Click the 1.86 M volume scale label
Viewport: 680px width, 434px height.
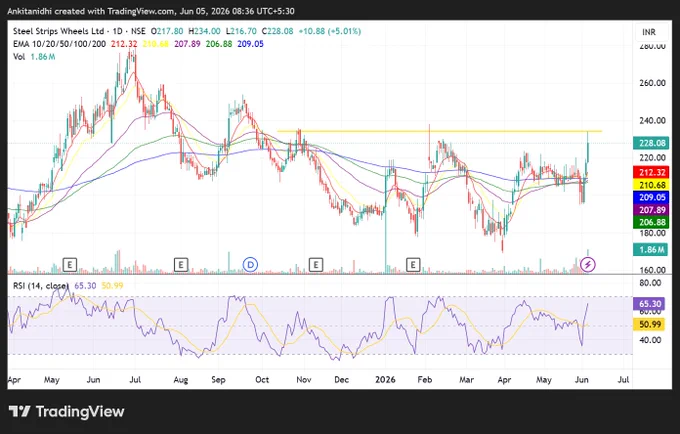[x=651, y=249]
